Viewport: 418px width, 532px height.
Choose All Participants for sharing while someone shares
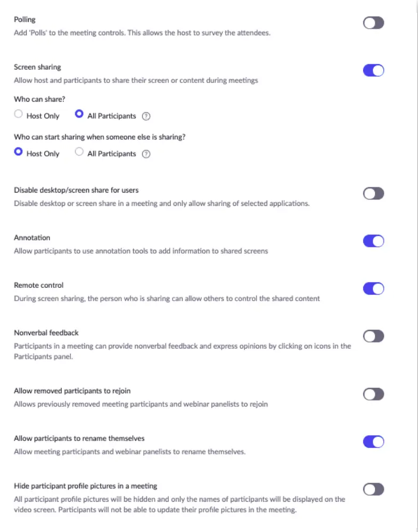tap(79, 151)
